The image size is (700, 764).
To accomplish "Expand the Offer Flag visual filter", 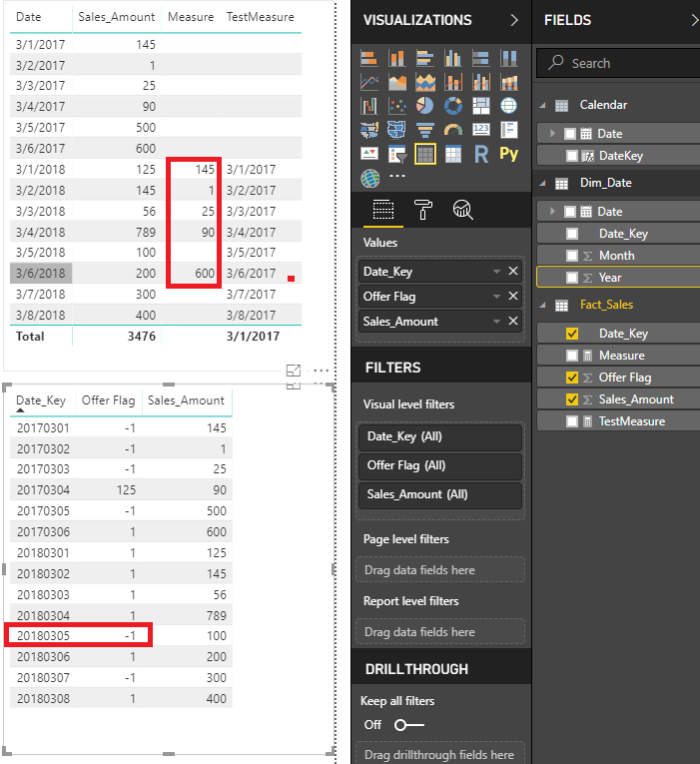I will (x=439, y=465).
